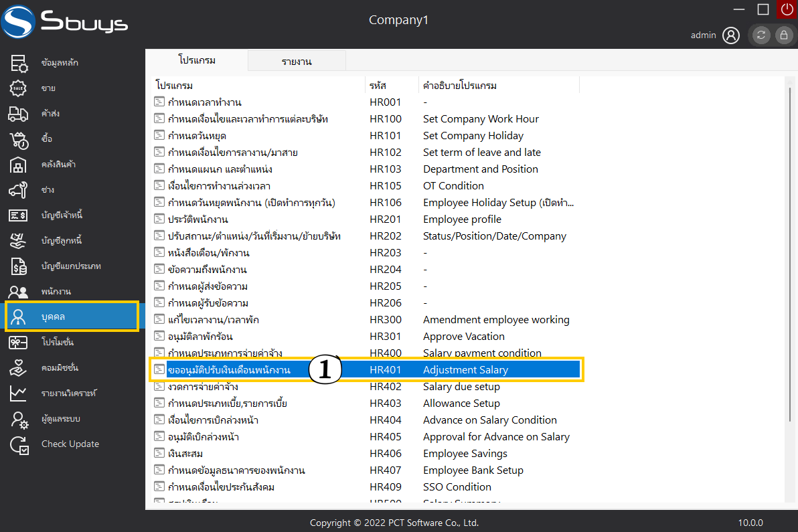Select the ช่าง technician wrench icon

[19, 189]
